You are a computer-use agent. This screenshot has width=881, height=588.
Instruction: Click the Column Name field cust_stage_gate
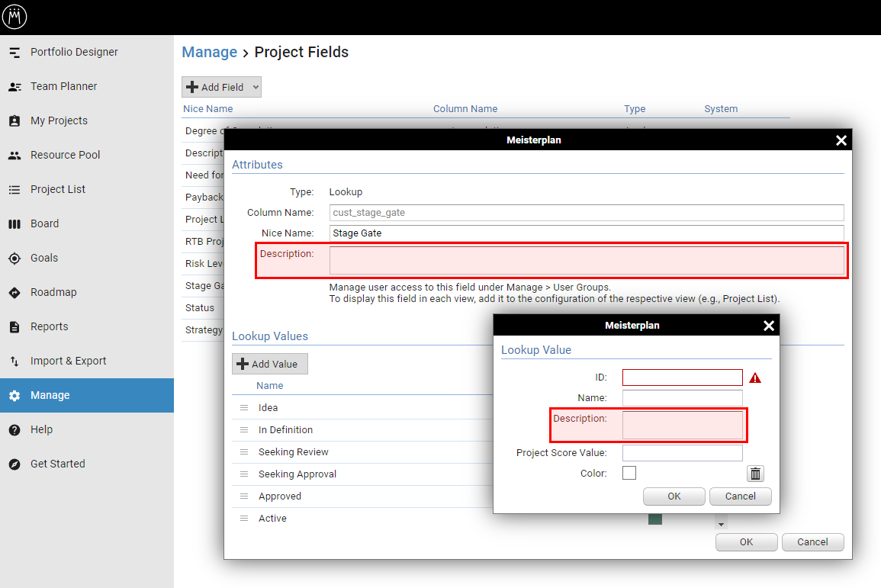pos(586,213)
